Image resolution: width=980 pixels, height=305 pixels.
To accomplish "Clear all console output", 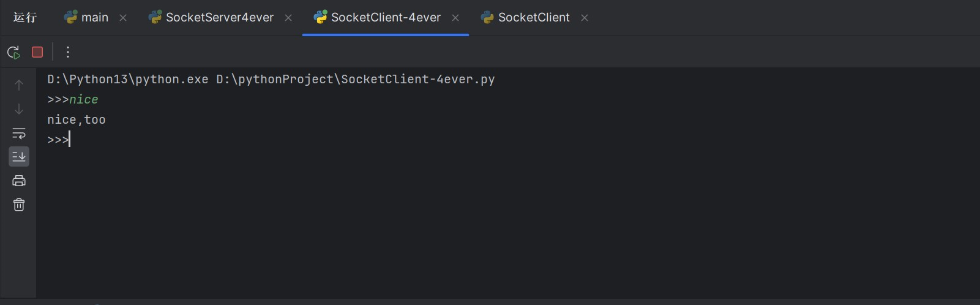I will (19, 205).
